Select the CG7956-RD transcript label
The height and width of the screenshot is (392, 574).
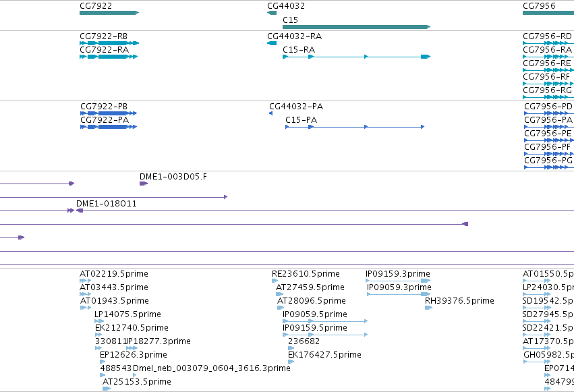coord(547,36)
